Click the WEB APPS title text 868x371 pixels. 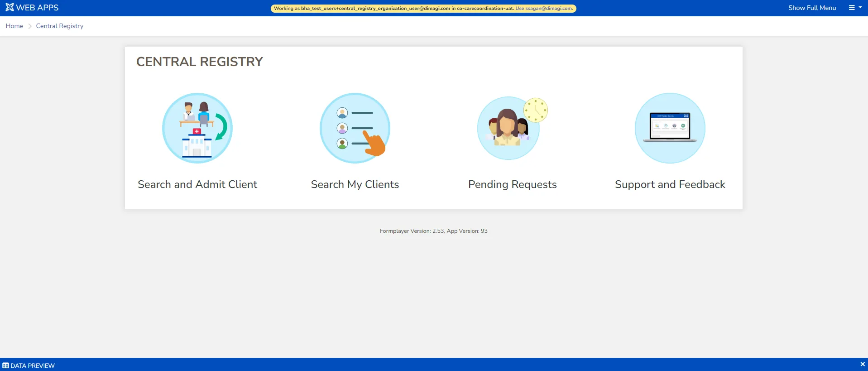pyautogui.click(x=37, y=8)
